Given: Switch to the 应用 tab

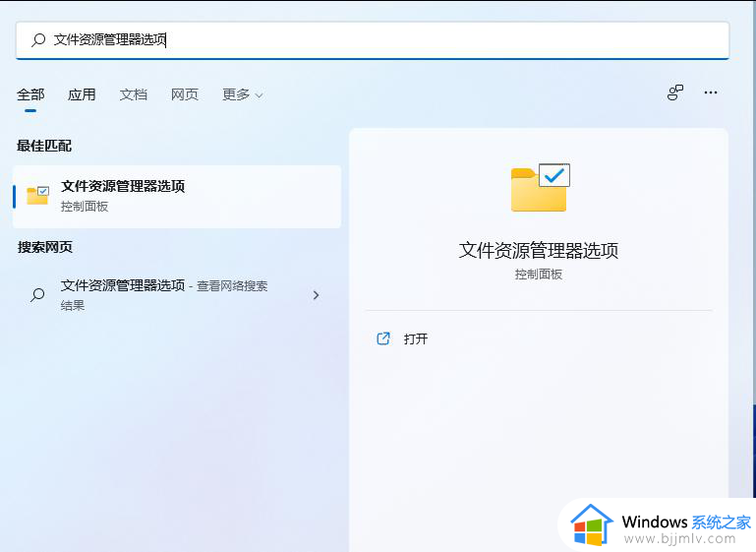Looking at the screenshot, I should tap(82, 94).
